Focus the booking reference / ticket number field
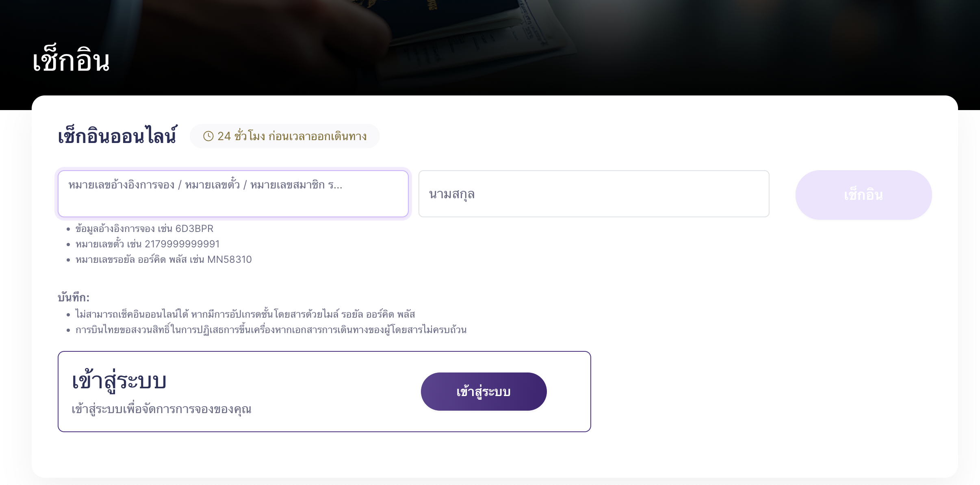The image size is (980, 485). (233, 194)
